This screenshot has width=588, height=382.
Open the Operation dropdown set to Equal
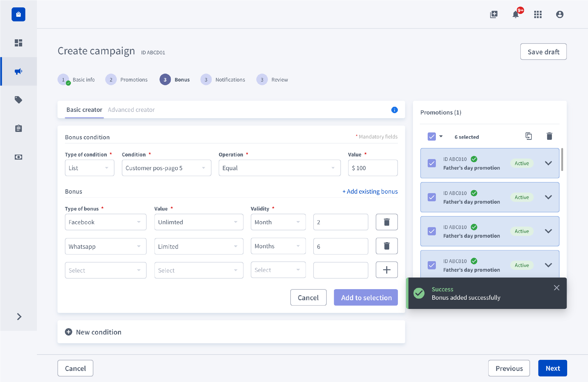point(279,168)
